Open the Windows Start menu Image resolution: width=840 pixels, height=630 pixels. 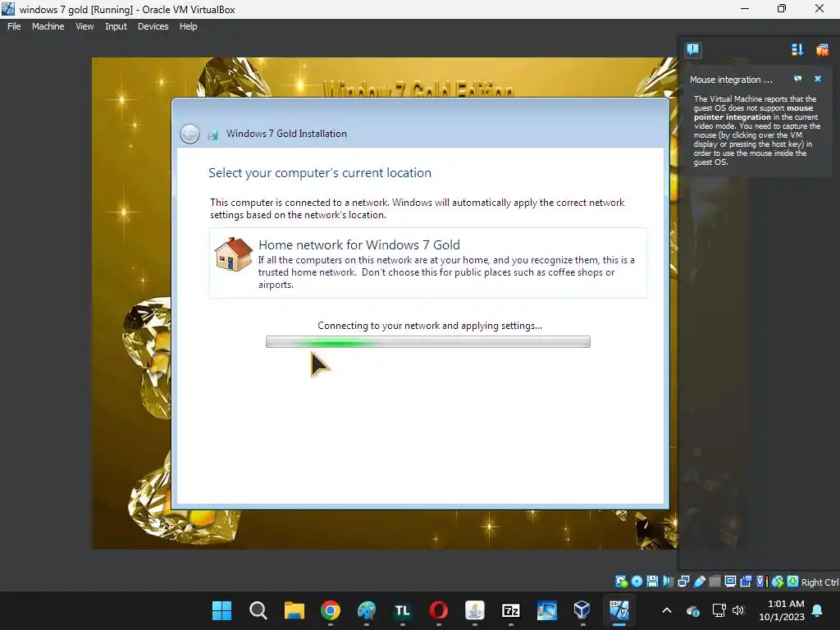(x=221, y=610)
